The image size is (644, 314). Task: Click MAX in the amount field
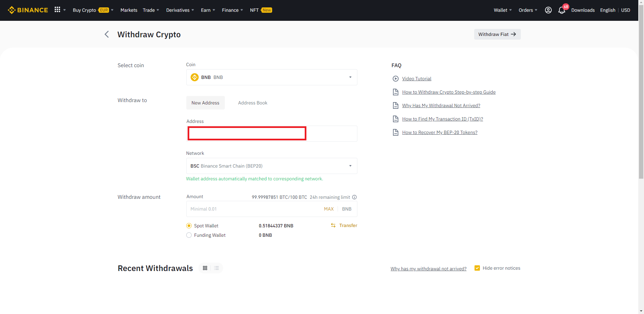click(329, 209)
